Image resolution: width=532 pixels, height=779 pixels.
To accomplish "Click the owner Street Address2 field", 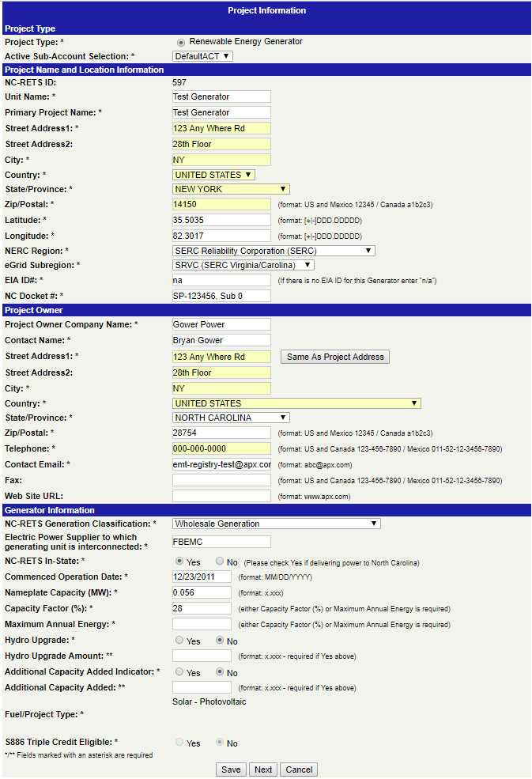I will [x=221, y=372].
